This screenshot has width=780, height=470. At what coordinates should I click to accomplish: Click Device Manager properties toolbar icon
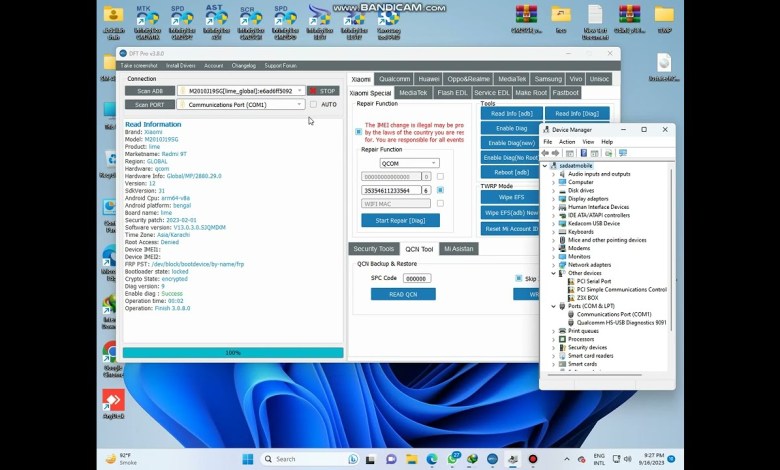pyautogui.click(x=594, y=153)
